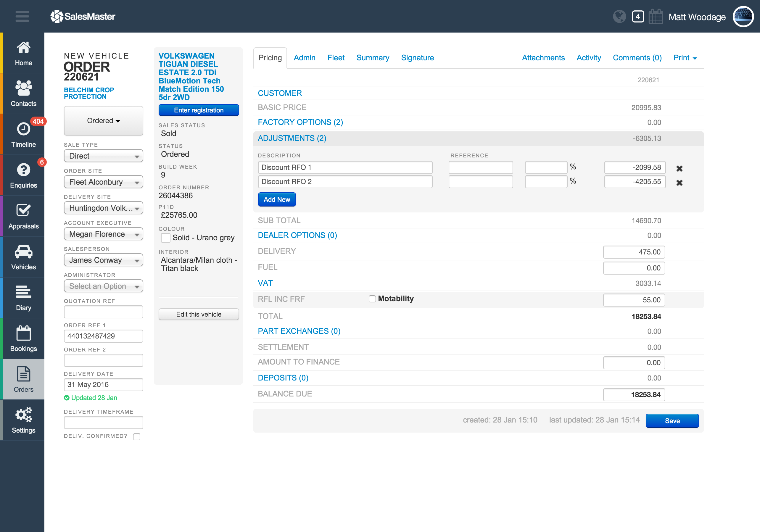Screen dimensions: 760x532
Task: Enable the Motability checkbox
Action: coord(372,299)
